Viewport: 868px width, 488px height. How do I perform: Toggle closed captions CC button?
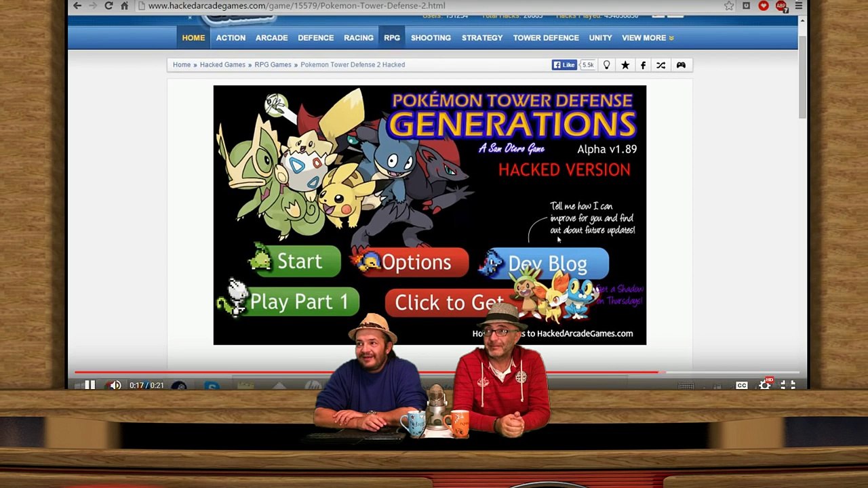[x=742, y=385]
